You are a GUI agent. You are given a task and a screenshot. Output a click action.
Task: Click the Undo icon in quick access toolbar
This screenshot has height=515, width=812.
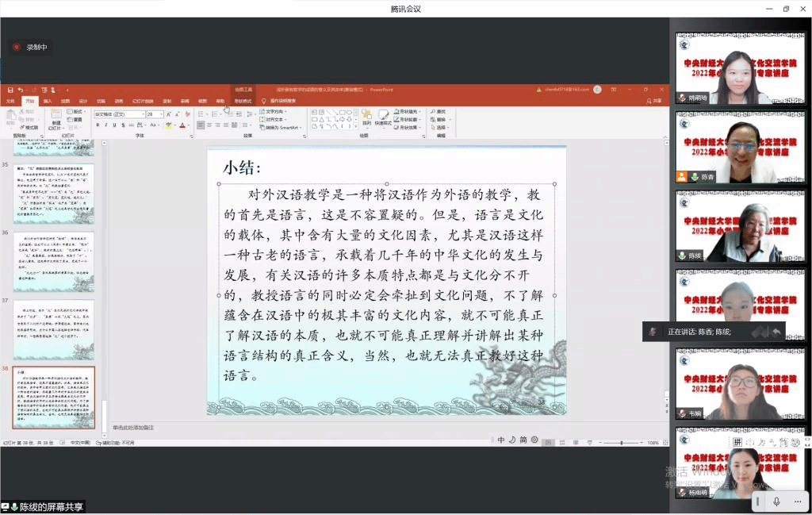20,90
